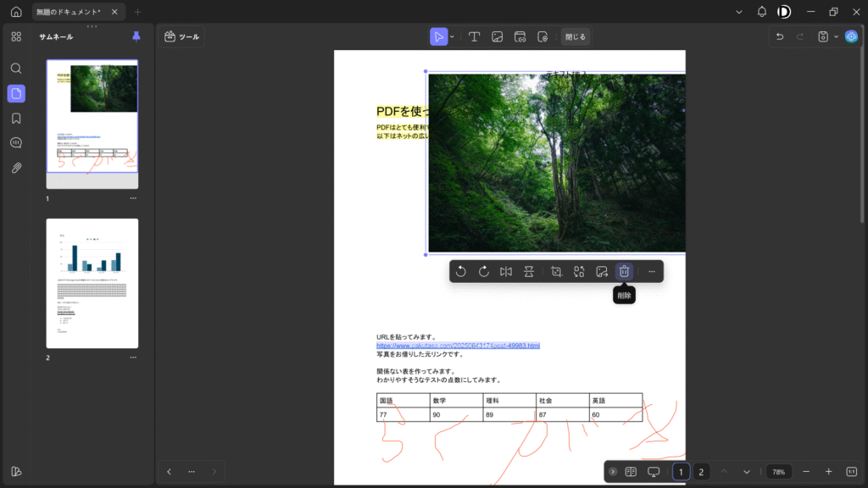The image size is (868, 488).
Task: Open the attachments paperclip panel
Action: coord(16,168)
